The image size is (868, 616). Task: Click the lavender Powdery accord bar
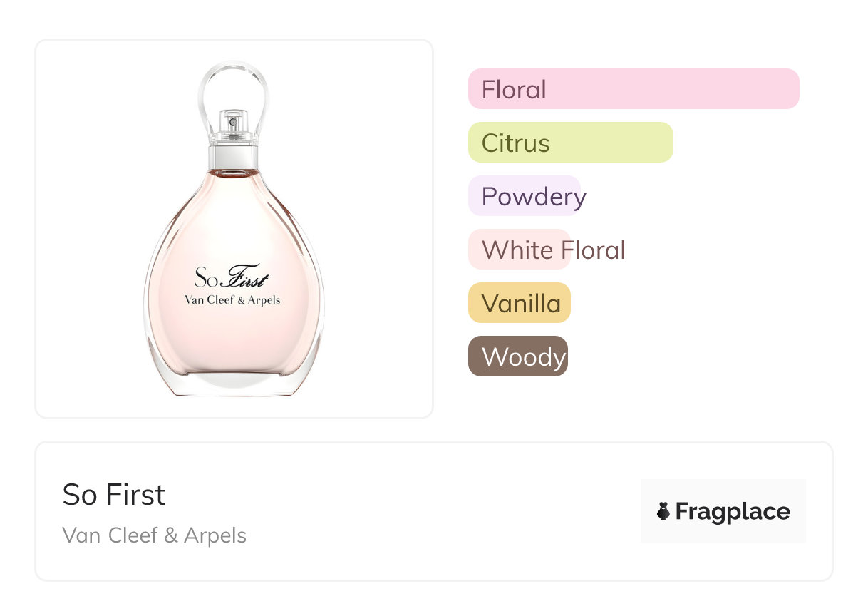click(x=525, y=196)
